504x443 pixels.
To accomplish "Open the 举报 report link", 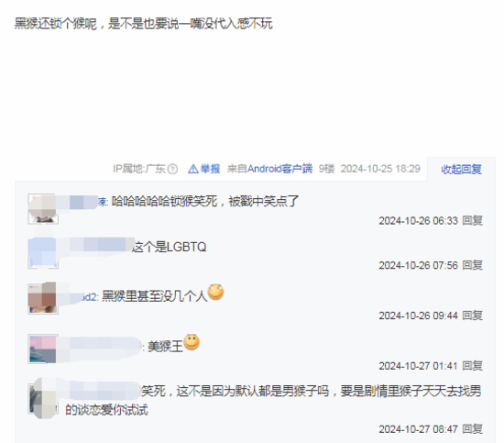I will 210,169.
